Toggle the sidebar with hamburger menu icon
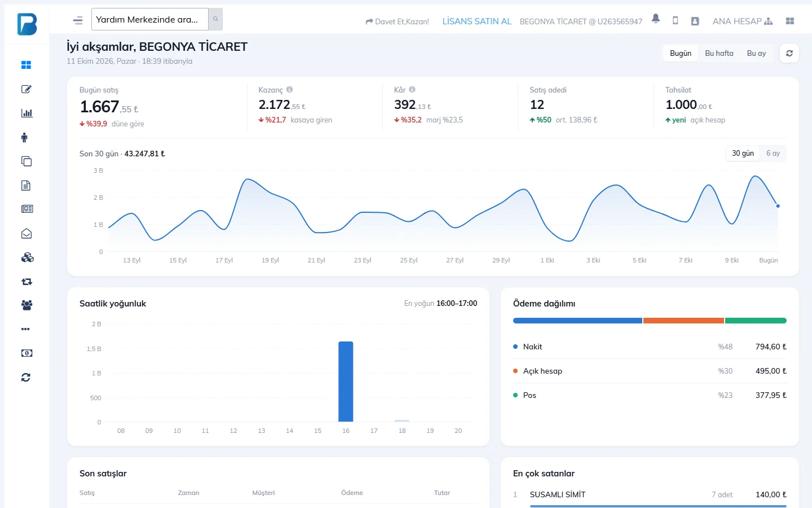This screenshot has height=508, width=812. coord(78,21)
